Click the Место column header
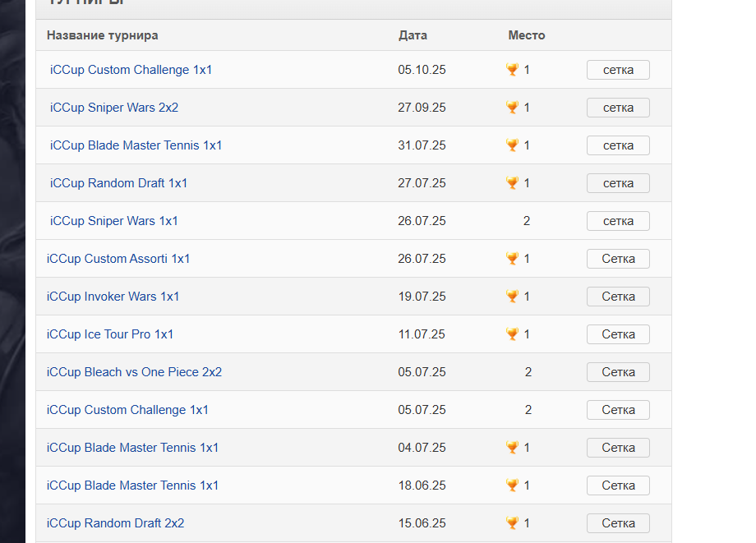Viewport: 756px width, 543px height. click(x=527, y=35)
